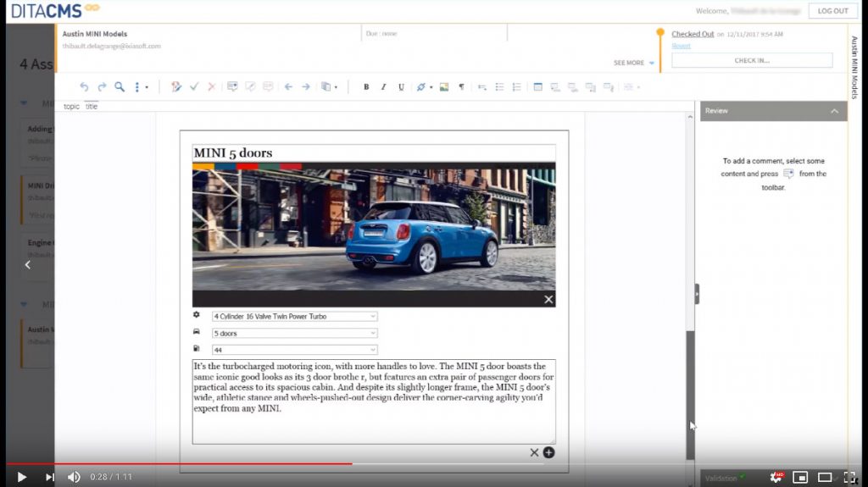
Task: Click the Revert link
Action: 681,46
